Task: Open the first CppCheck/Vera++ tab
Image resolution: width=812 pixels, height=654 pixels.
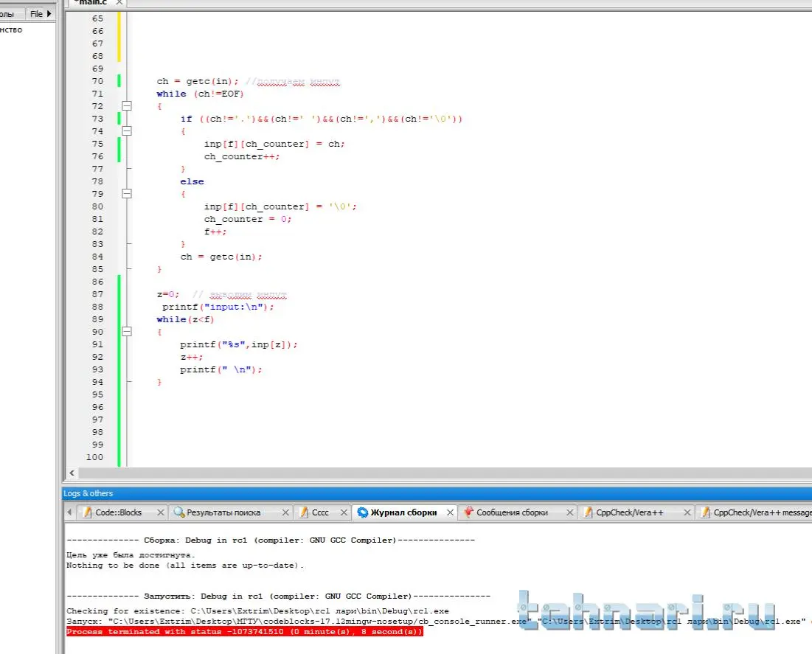Action: point(630,512)
